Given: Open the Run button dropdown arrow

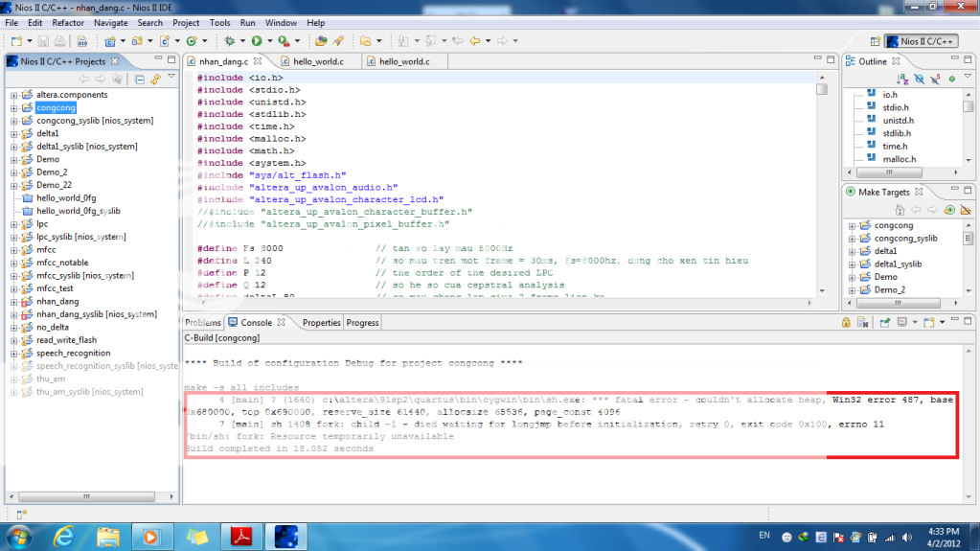Looking at the screenshot, I should click(x=269, y=41).
